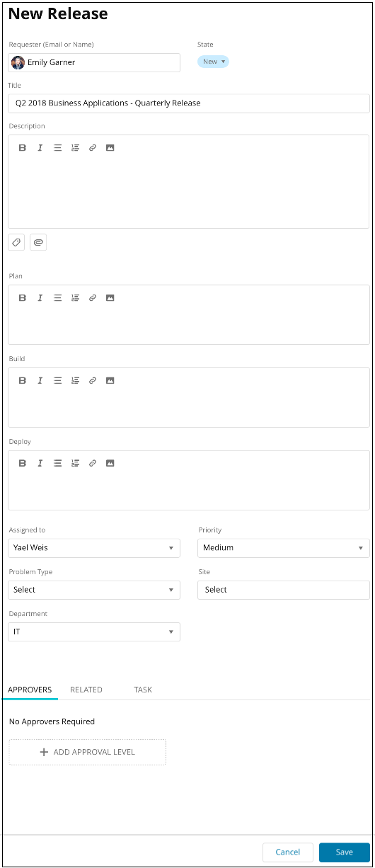Viewport: 375px width, 868px height.
Task: Expand the Assigned to dropdown
Action: [94, 548]
